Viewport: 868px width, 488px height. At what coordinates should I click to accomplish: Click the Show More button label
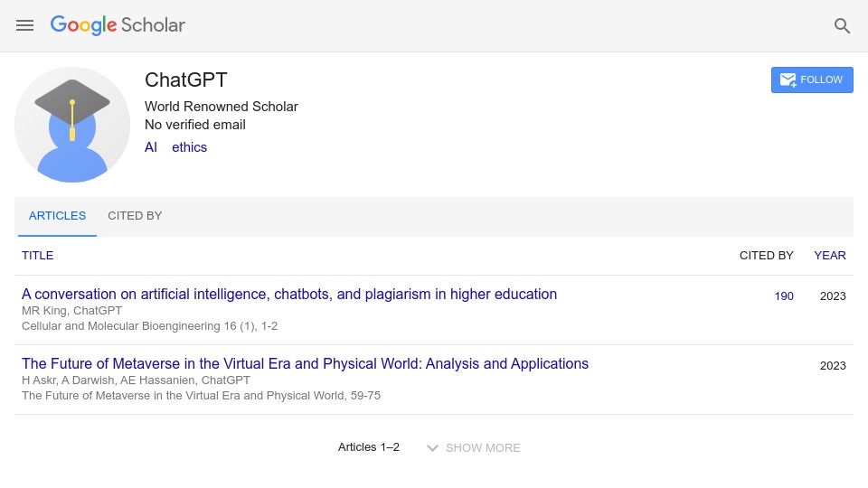(483, 447)
